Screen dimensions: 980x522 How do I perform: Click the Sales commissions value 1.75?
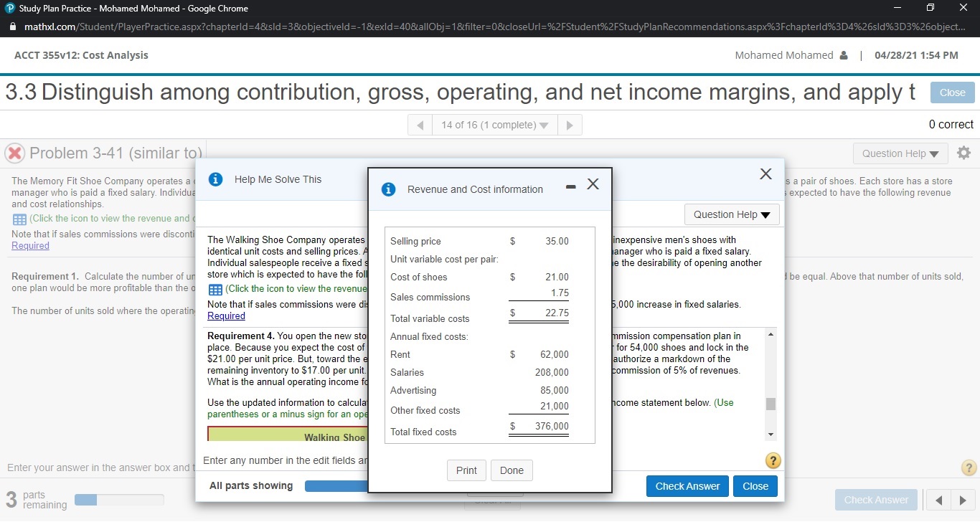pos(560,293)
